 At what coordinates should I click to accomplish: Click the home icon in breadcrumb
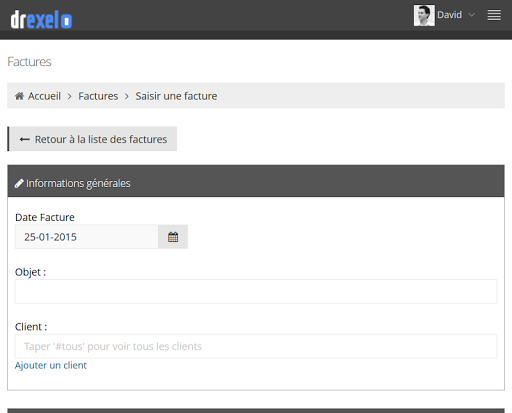click(x=19, y=96)
